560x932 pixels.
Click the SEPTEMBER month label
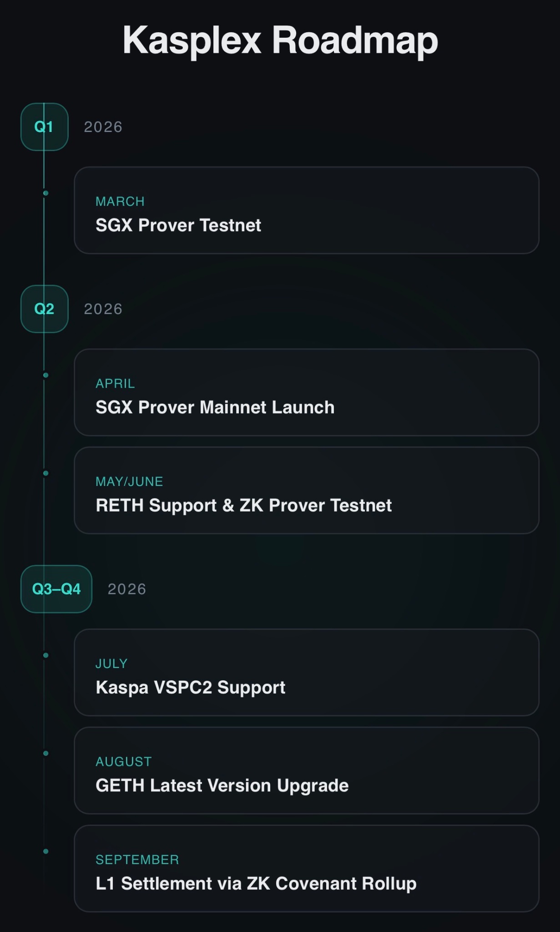click(x=137, y=860)
